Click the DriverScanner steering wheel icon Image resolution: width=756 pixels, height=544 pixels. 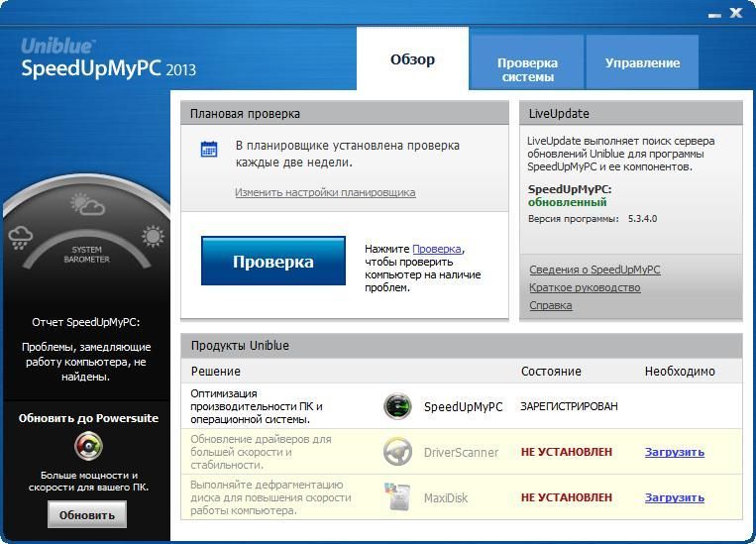click(x=397, y=452)
